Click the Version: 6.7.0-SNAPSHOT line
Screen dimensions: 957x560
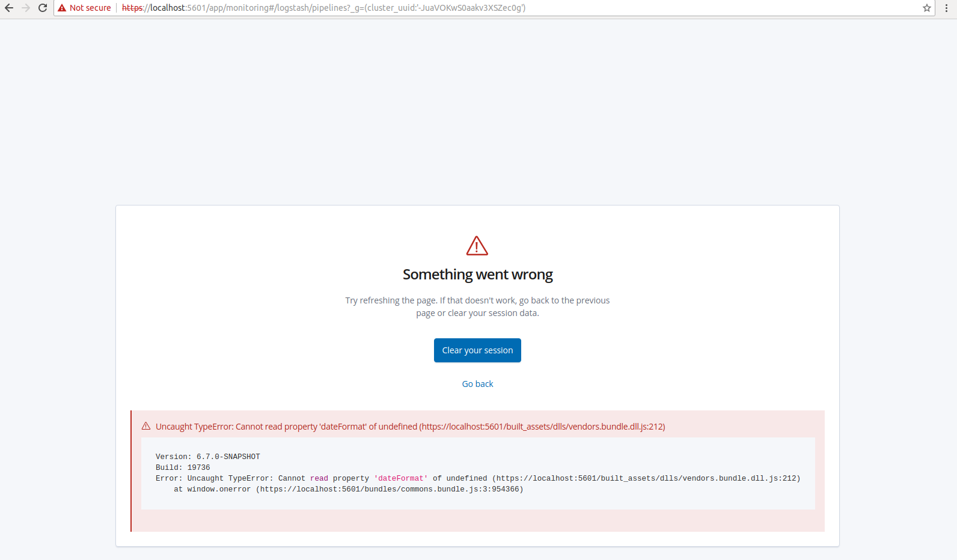click(208, 457)
